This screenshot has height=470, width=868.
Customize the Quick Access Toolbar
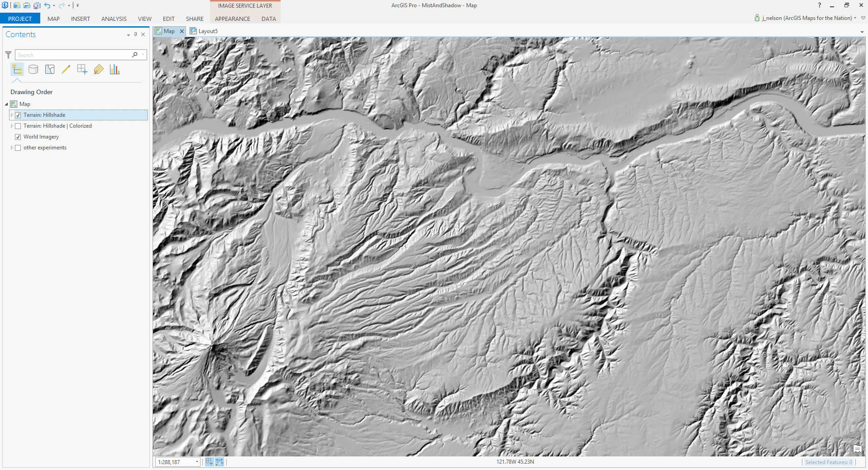click(x=78, y=5)
